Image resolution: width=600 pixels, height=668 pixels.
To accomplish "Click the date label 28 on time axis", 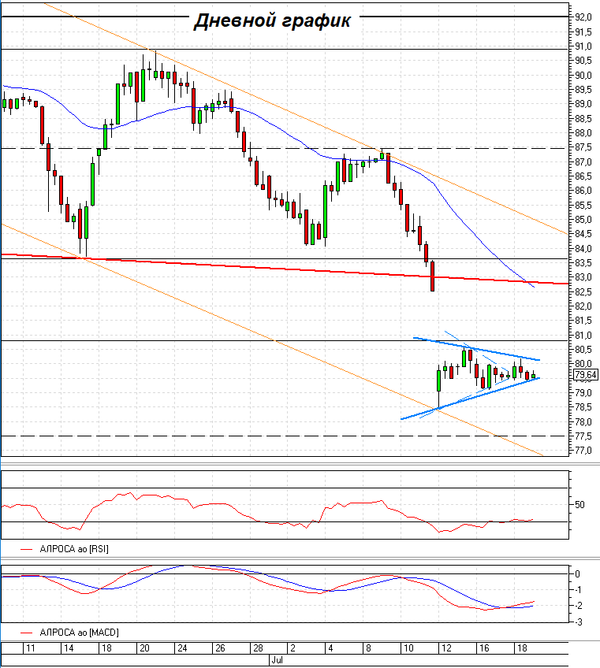I will pyautogui.click(x=258, y=648).
